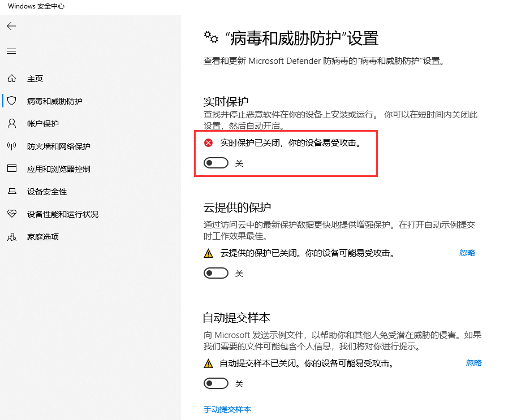Open 设备性能和运行状况 section
Screen dimensions: 517x420
[63, 214]
